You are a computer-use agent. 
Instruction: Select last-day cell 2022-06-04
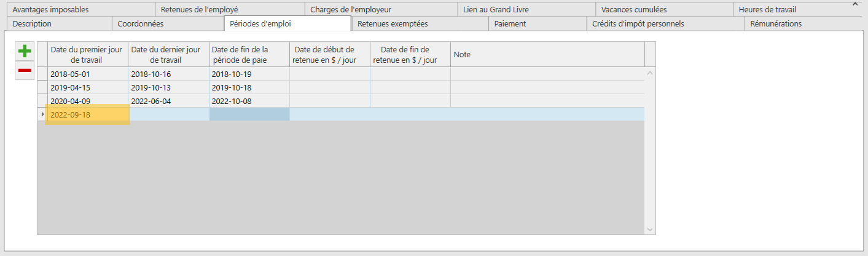coord(168,101)
